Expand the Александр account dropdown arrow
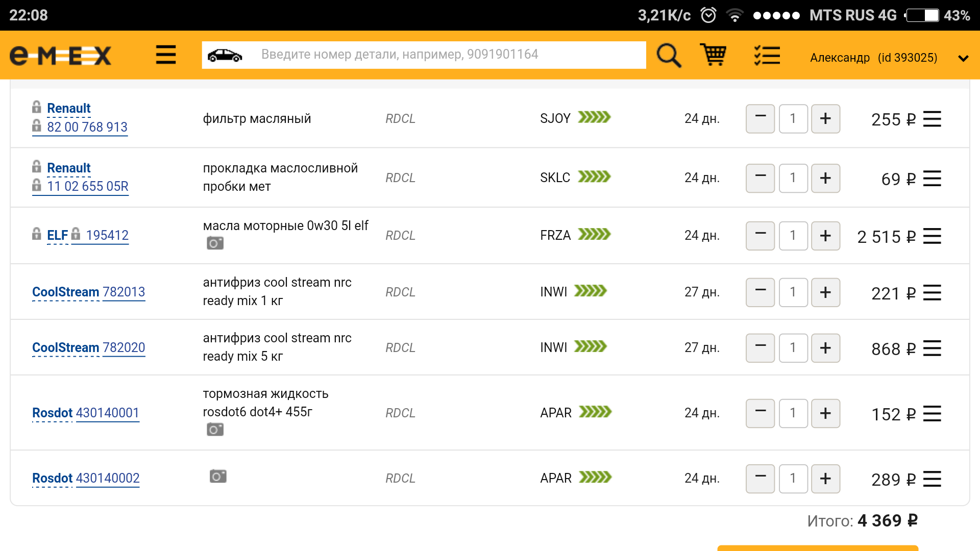980x551 pixels. coord(963,58)
